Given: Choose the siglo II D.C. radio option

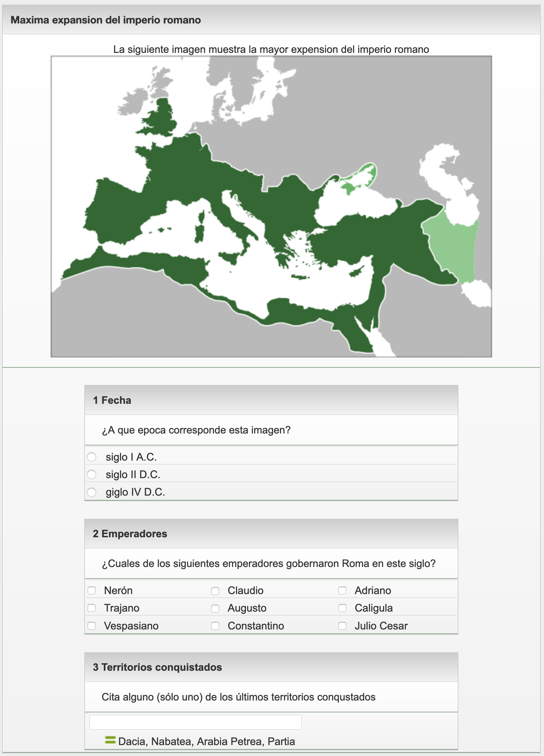Looking at the screenshot, I should click(92, 474).
